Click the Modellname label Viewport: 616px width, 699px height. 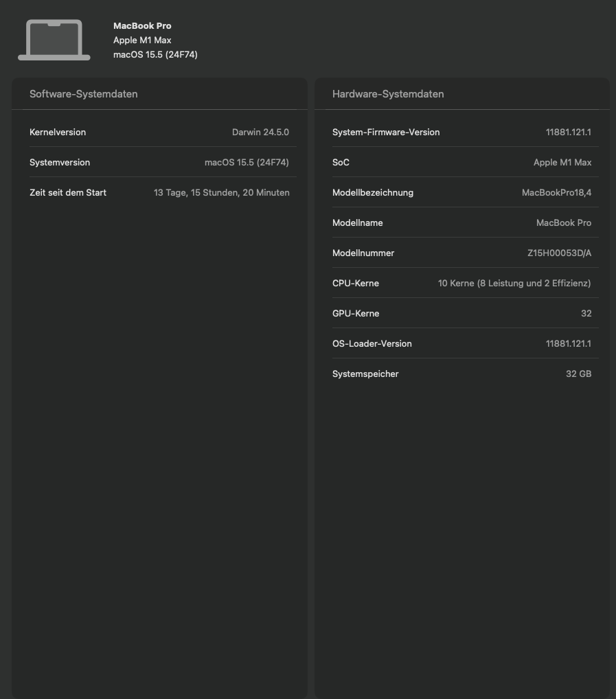tap(358, 223)
